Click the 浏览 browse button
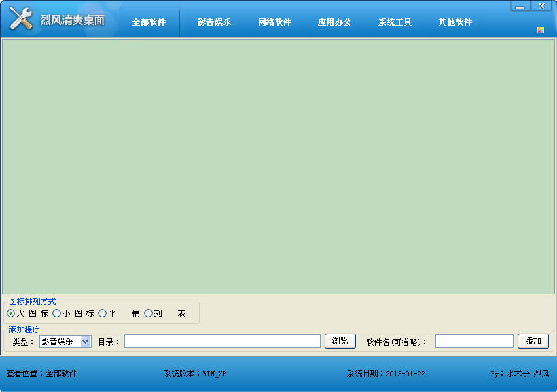The width and height of the screenshot is (557, 392). tap(340, 341)
